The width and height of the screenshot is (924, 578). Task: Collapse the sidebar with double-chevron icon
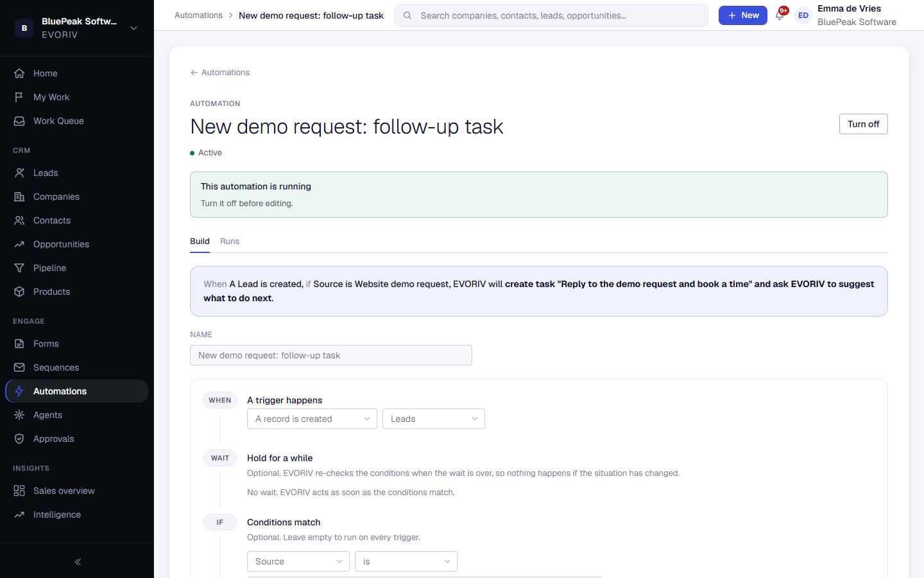[x=78, y=562]
